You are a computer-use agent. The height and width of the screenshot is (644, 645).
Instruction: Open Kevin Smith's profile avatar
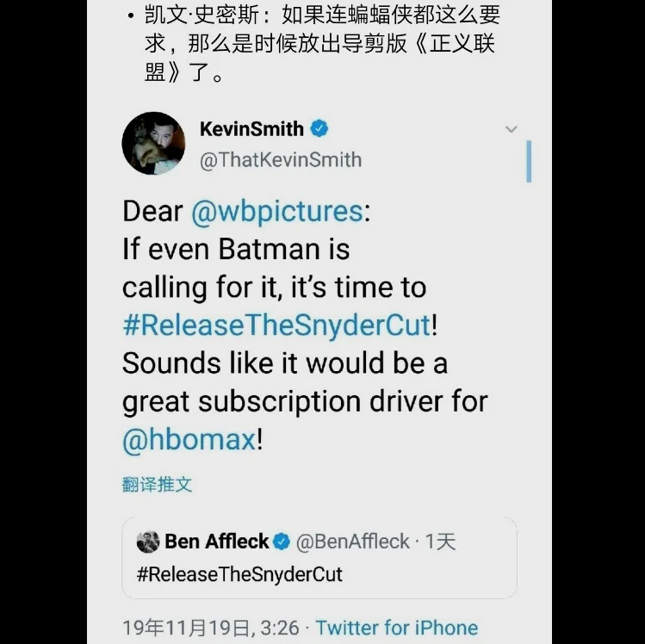click(153, 143)
